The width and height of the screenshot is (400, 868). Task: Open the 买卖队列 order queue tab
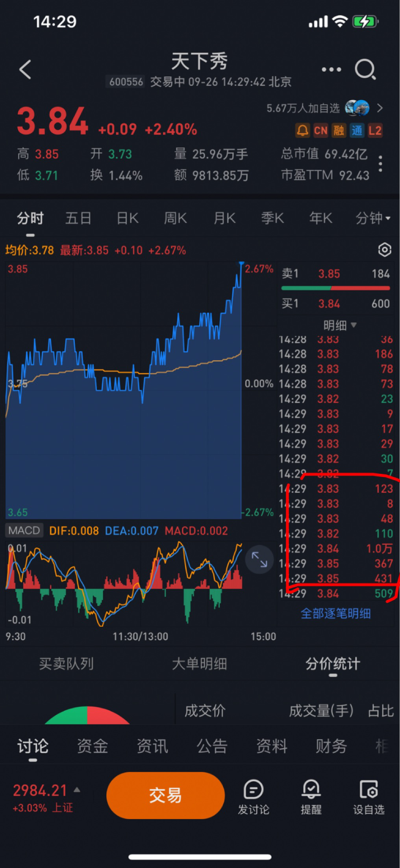tap(66, 664)
